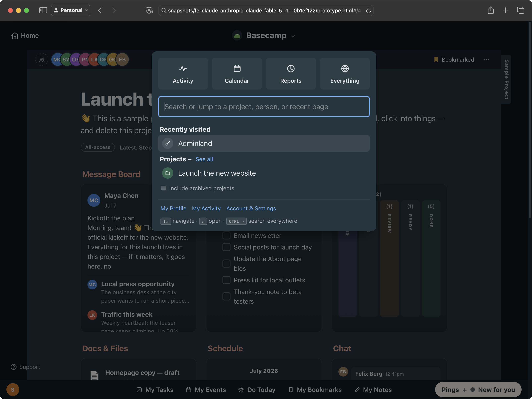Screen dimensions: 532x399
Task: Open the Personal profile dropdown in Safari
Action: click(x=71, y=10)
